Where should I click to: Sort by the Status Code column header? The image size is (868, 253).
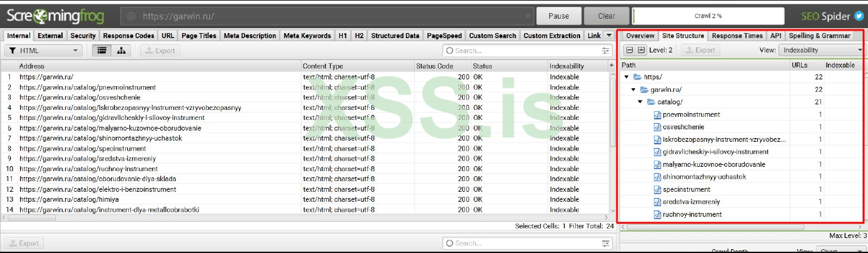(442, 66)
